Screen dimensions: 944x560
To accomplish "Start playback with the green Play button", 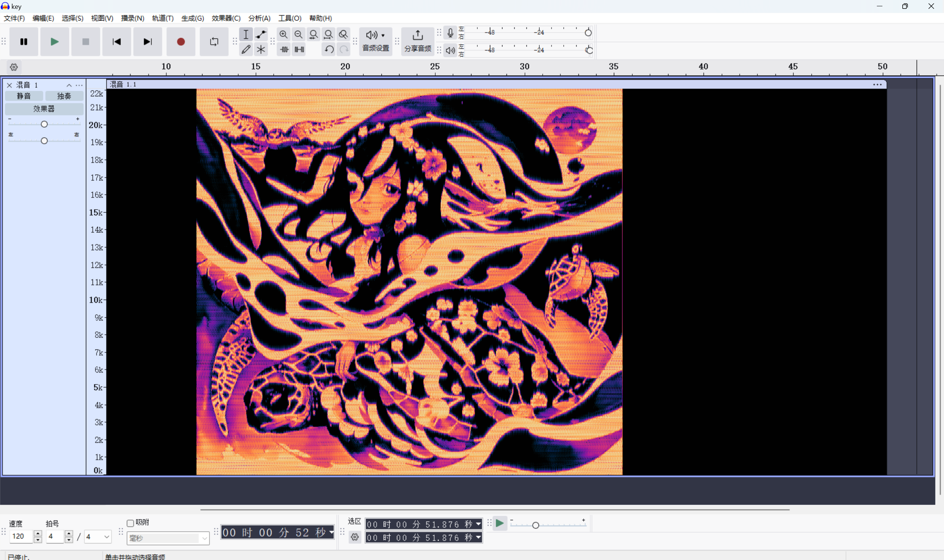I will coord(55,42).
